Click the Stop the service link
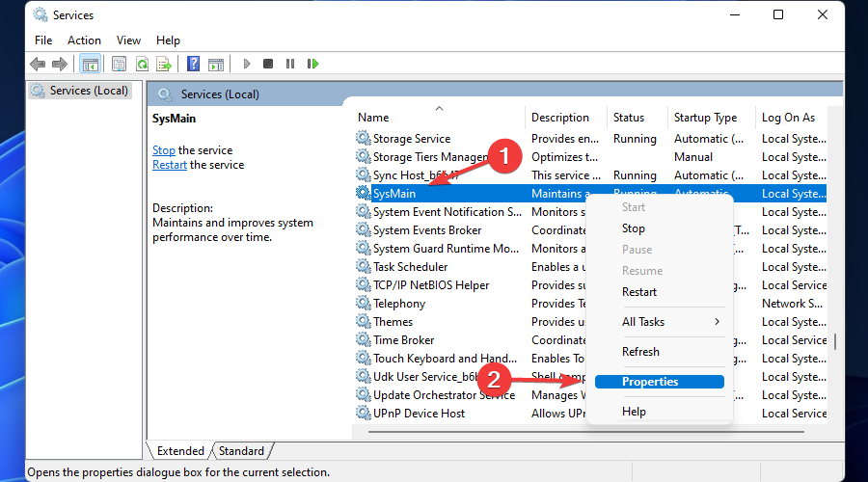868x482 pixels. click(164, 150)
